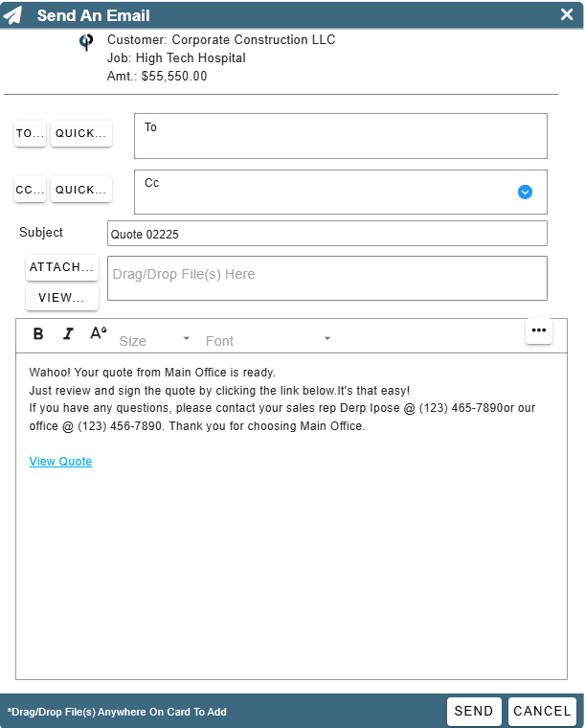Click the To recipients input field
Image resolution: width=585 pixels, height=728 pixels.
(341, 136)
